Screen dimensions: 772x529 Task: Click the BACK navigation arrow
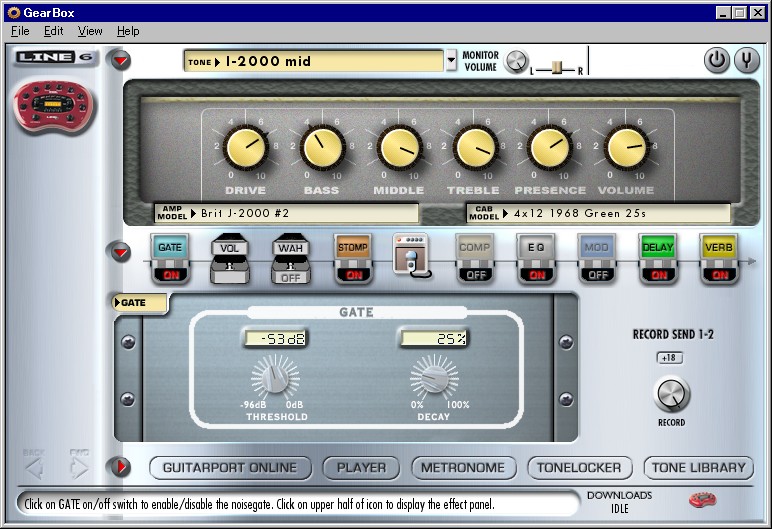click(x=34, y=467)
